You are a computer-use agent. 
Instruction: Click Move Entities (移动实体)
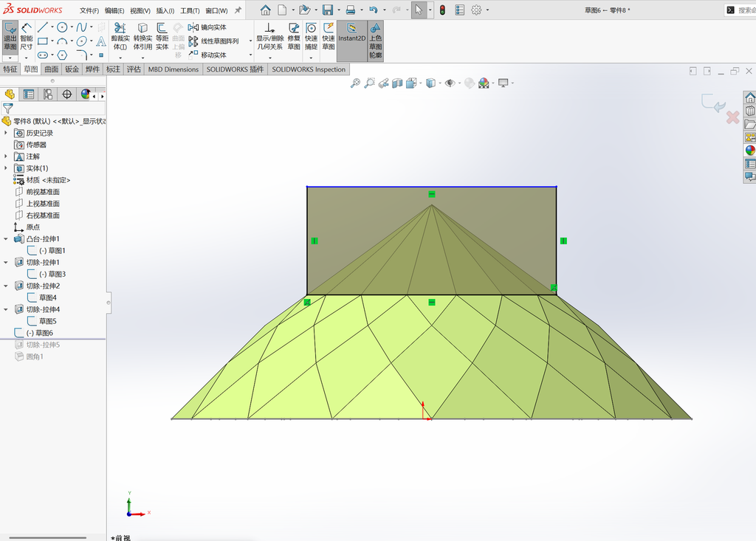207,55
